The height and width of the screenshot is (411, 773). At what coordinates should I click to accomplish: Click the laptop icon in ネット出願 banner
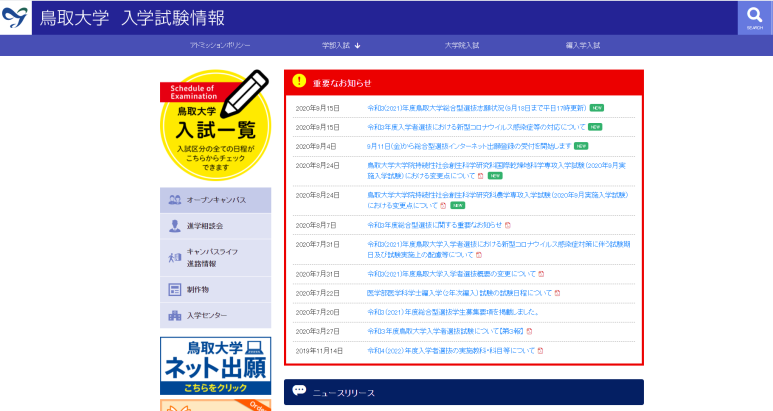[x=254, y=347]
